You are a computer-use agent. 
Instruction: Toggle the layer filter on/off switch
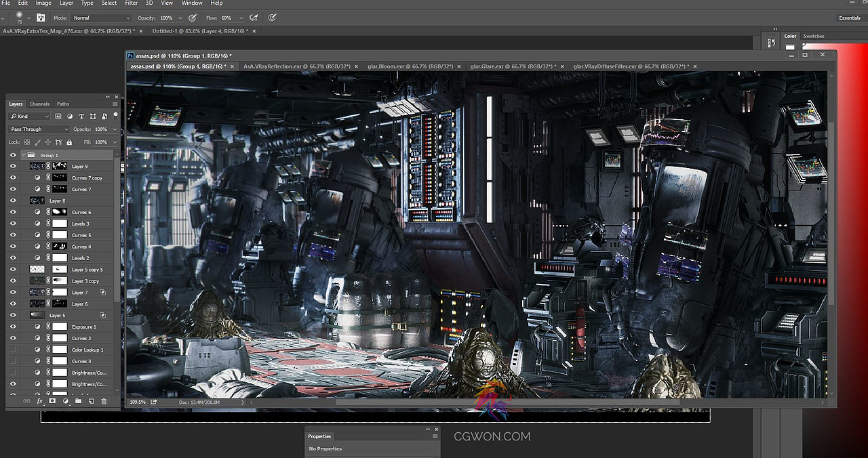click(115, 115)
